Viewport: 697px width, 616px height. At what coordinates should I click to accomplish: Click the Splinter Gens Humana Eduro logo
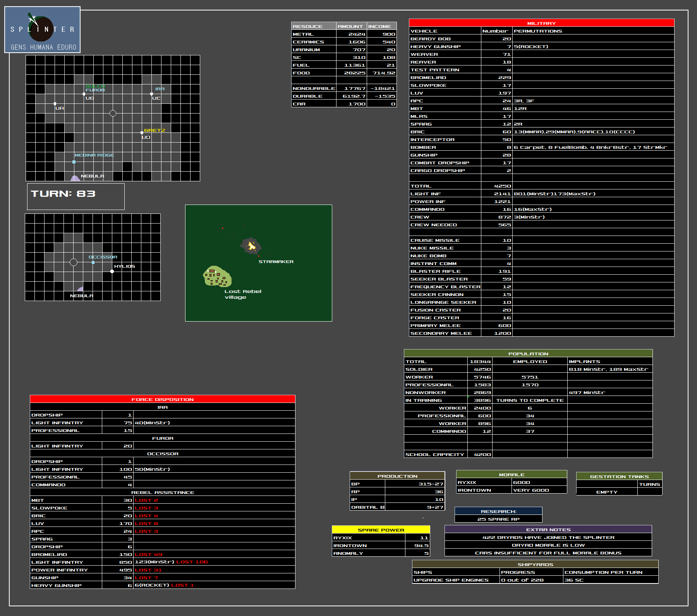point(42,30)
